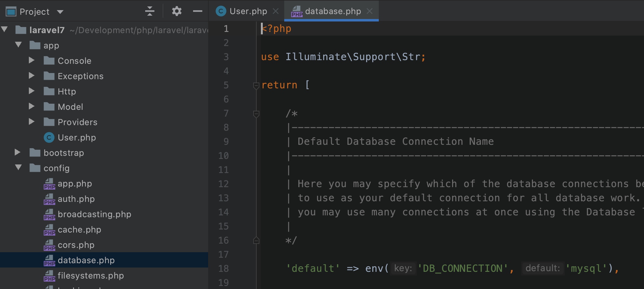Screen dimensions: 644x289
Task: Expand the Console folder
Action: [31, 60]
